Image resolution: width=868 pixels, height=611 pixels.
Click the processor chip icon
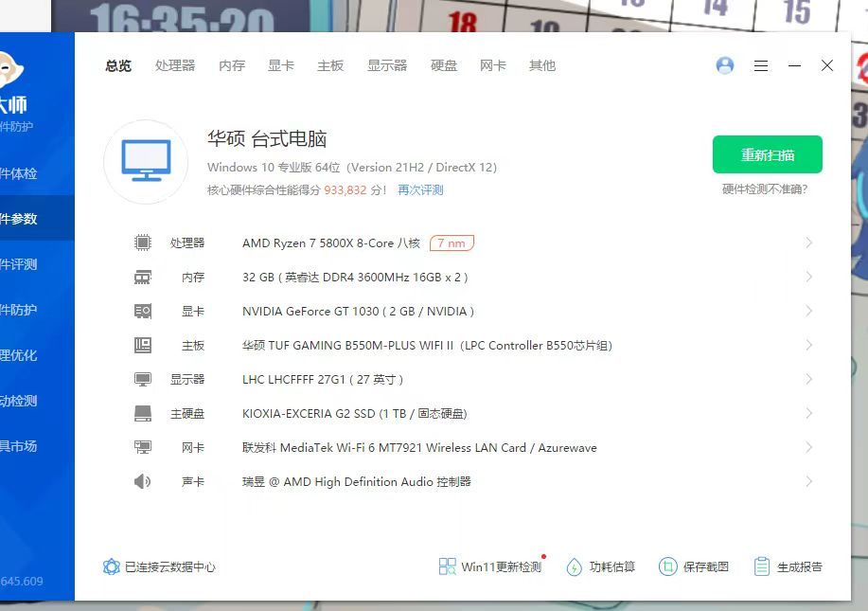(143, 243)
